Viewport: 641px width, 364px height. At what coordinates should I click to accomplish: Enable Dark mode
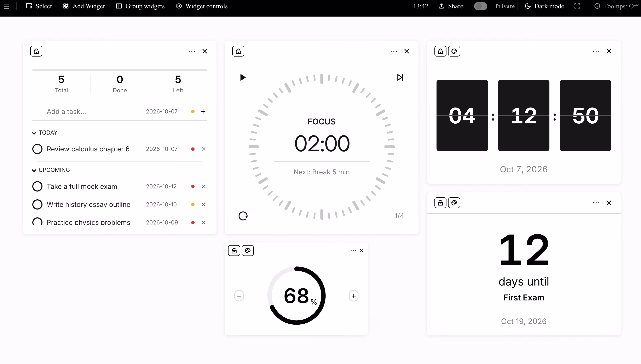pos(544,6)
